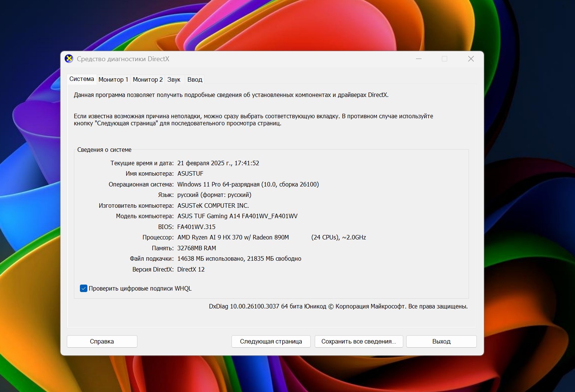Click Сохранить все сведения button
This screenshot has height=392, width=575.
[x=359, y=341]
